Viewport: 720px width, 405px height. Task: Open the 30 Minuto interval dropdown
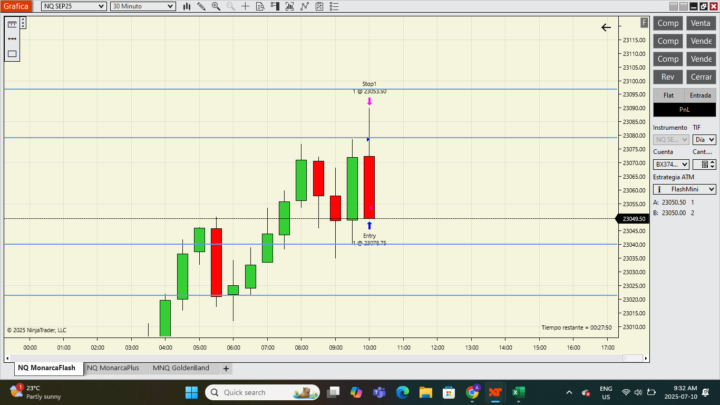[143, 6]
